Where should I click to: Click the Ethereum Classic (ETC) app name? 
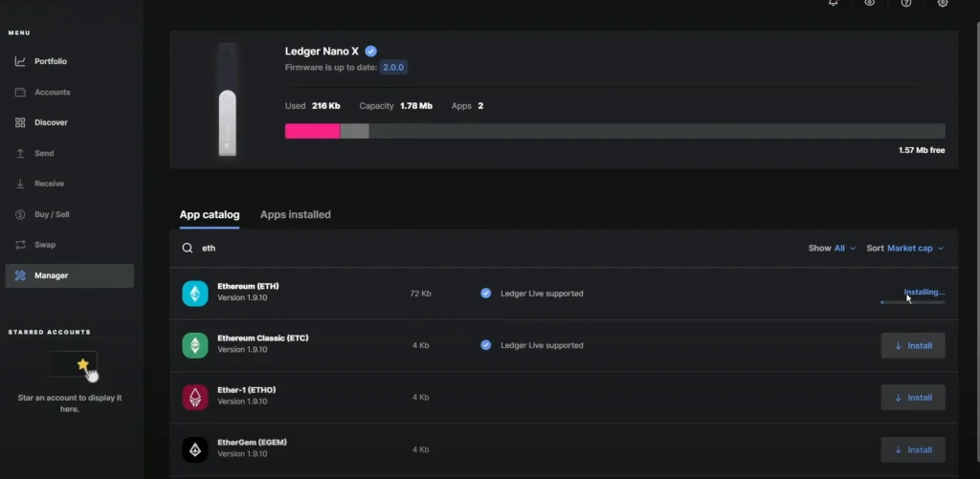pos(263,337)
